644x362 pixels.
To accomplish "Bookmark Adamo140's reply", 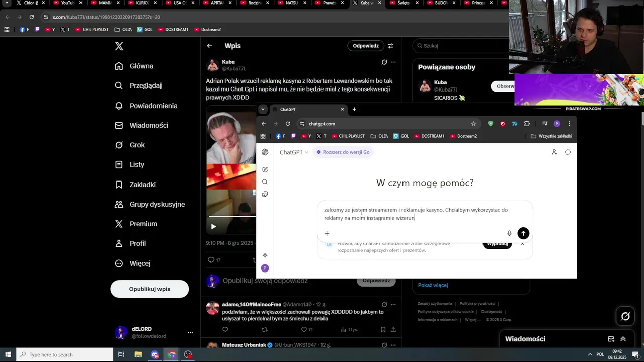I will click(x=383, y=330).
